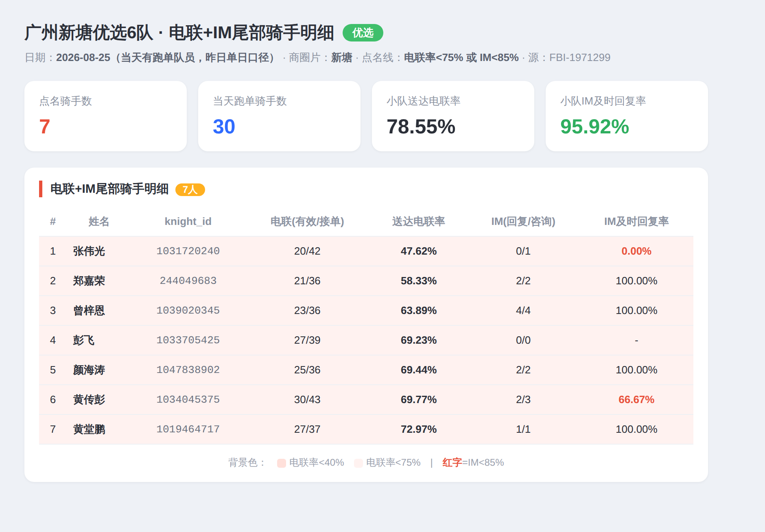Click the 69.44% 送达电联率 value
Image resolution: width=765 pixels, height=532 pixels.
coord(418,370)
